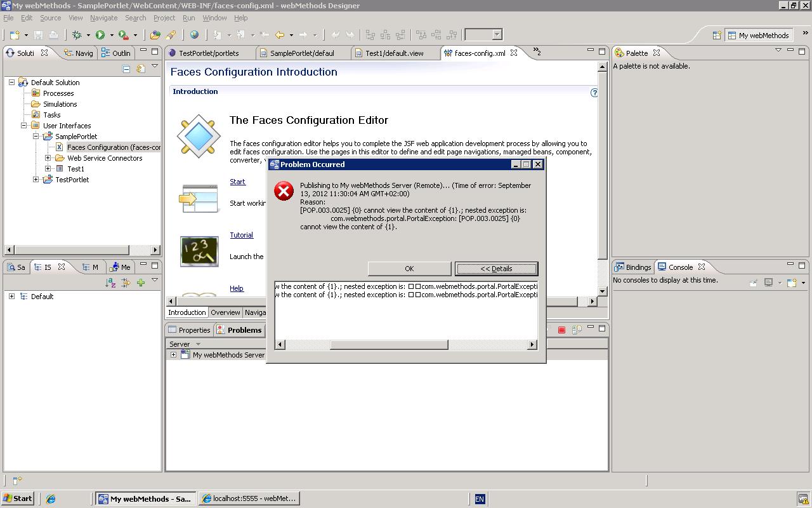The image size is (812, 508).
Task: Switch to the Test1/default.view editor tab
Action: click(394, 53)
